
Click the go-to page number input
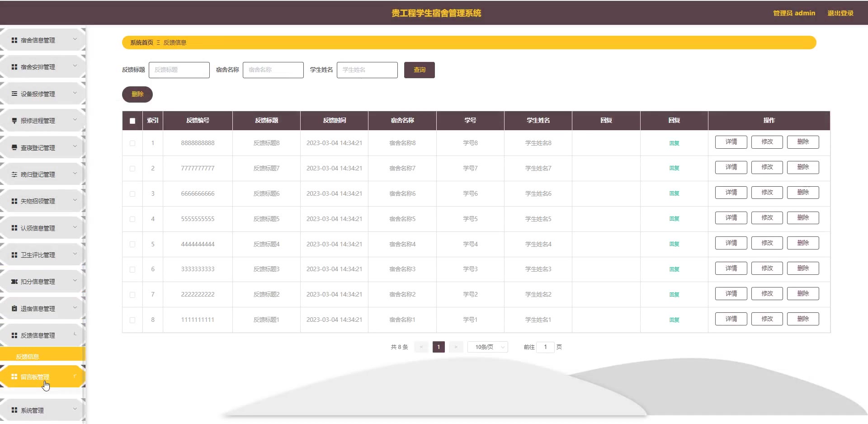click(x=545, y=347)
